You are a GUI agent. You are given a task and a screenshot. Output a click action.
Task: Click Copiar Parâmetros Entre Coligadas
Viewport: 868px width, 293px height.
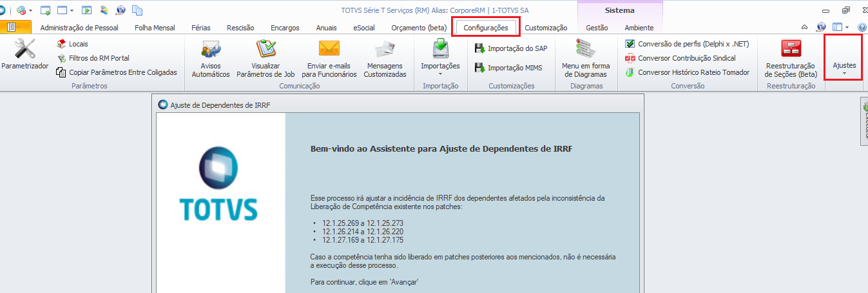pos(117,72)
